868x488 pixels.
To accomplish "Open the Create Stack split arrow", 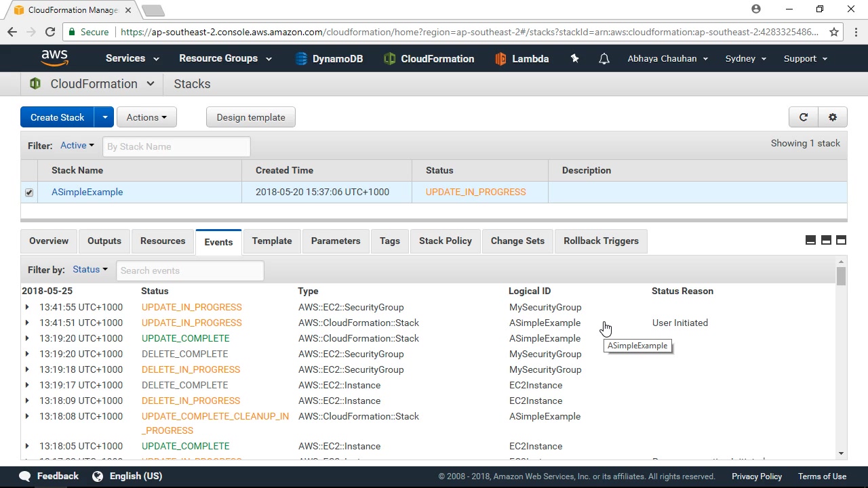I will pyautogui.click(x=104, y=117).
